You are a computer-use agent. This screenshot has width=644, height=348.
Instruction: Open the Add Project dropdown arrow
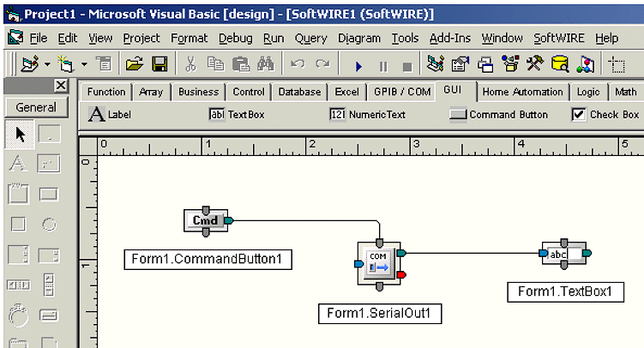(47, 64)
